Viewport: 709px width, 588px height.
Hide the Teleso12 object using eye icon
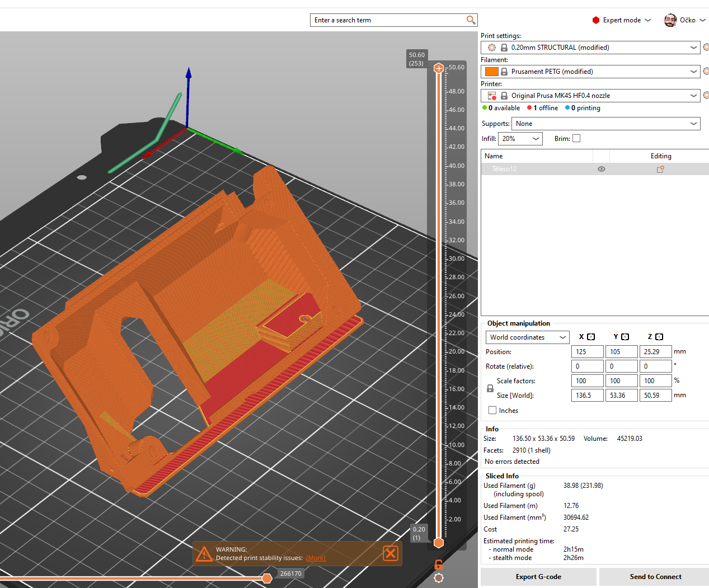coord(602,169)
